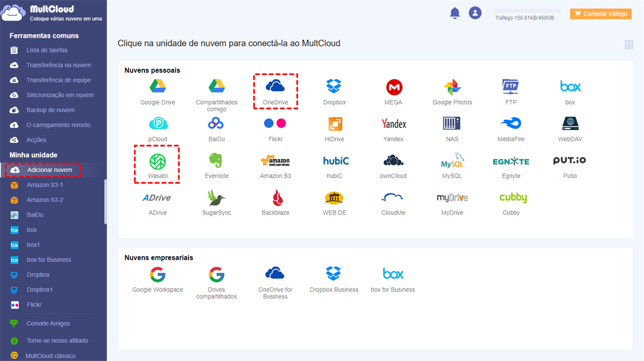Choose the OneDrive cloud icon
The width and height of the screenshot is (644, 361).
point(275,86)
